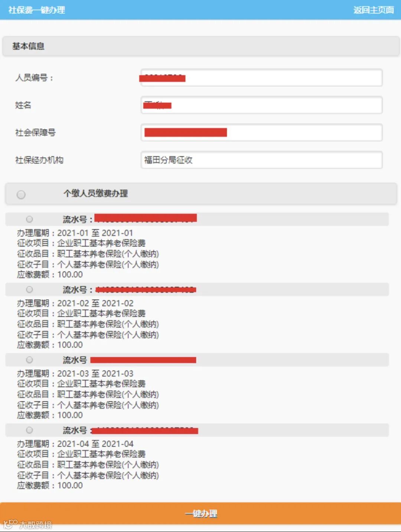
Task: Click the 个缴人员缴费办理 section header label
Action: tap(95, 193)
